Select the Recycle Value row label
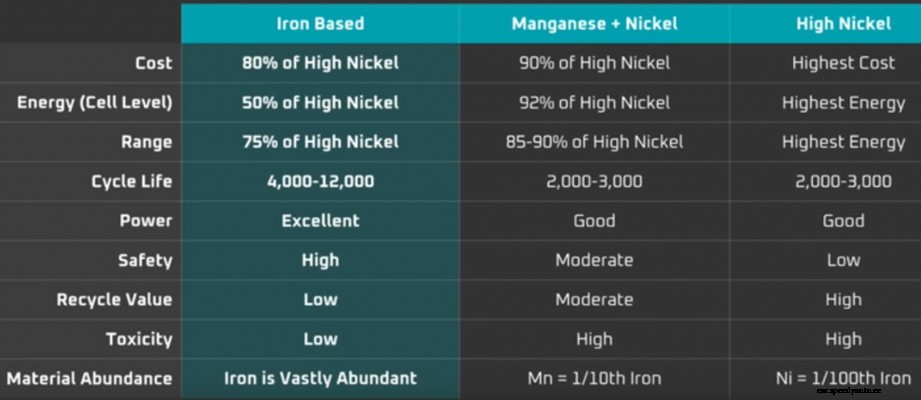921x400 pixels. 114,300
